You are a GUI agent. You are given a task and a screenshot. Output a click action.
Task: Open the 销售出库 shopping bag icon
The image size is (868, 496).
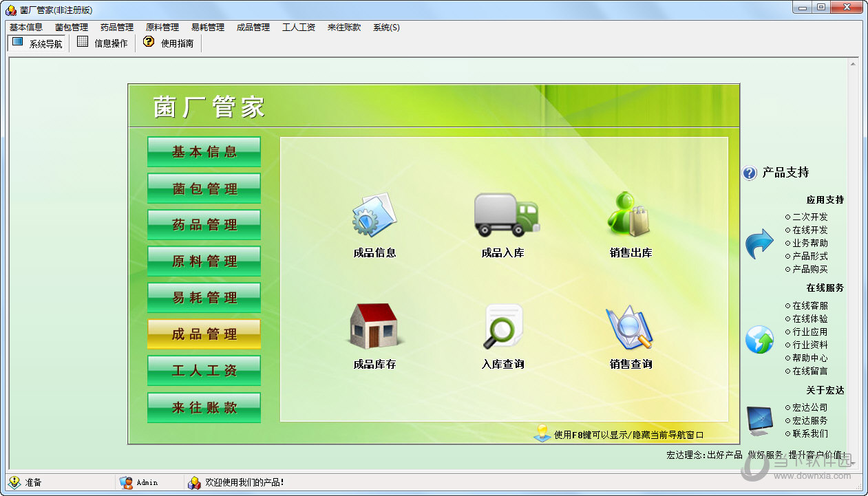(630, 214)
